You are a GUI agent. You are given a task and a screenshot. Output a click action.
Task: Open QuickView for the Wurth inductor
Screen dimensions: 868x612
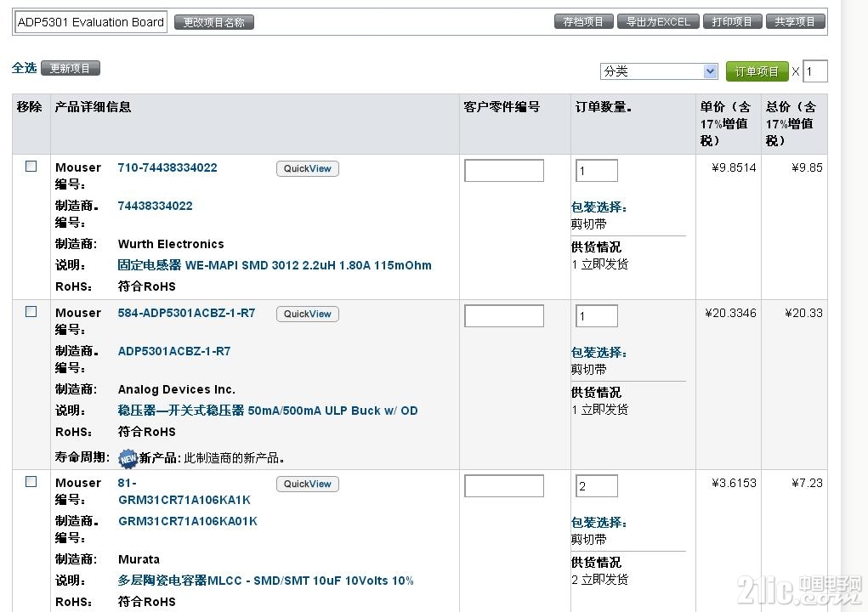(307, 169)
